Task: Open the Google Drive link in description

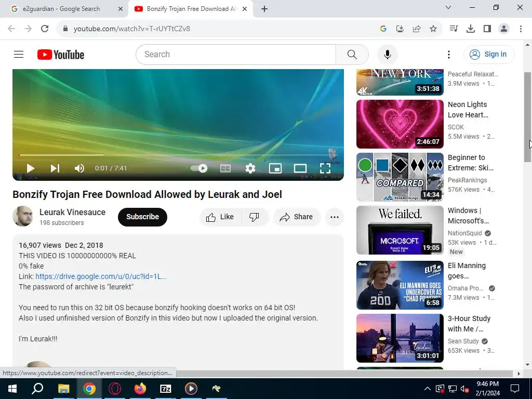Action: coord(101,276)
